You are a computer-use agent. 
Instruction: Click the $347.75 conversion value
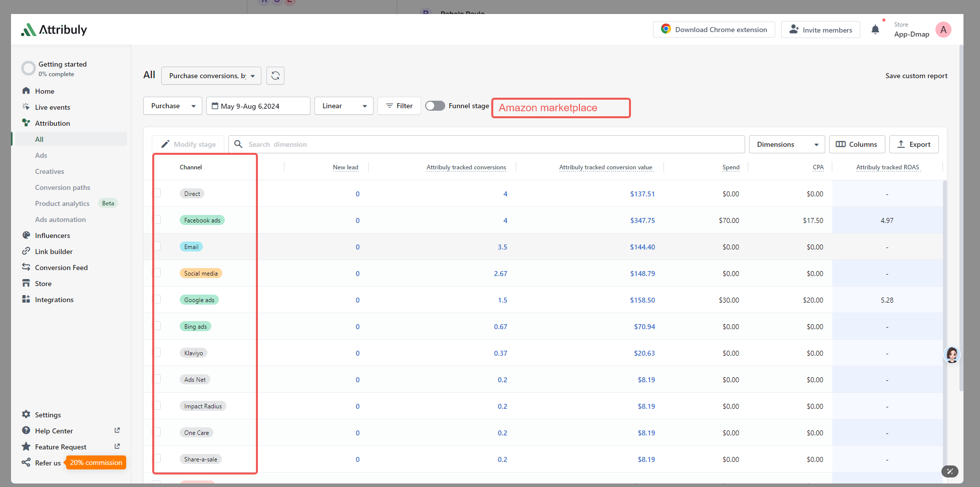point(642,220)
